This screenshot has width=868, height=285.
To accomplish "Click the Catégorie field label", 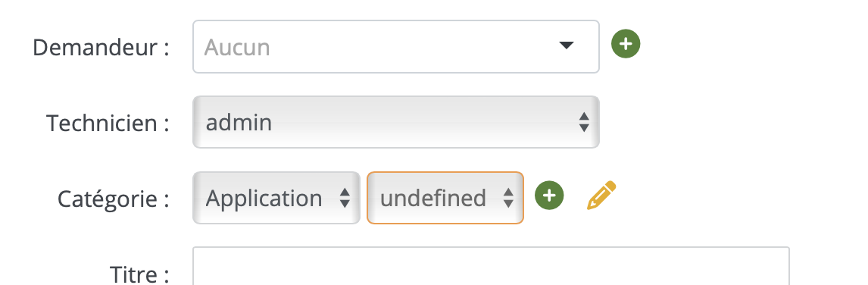I will coord(114,199).
